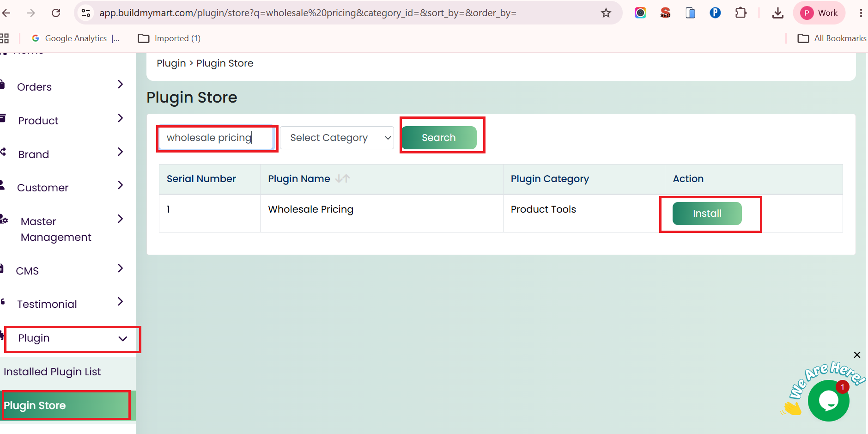Open site information icon in address bar
This screenshot has height=434, width=868.
pyautogui.click(x=86, y=13)
